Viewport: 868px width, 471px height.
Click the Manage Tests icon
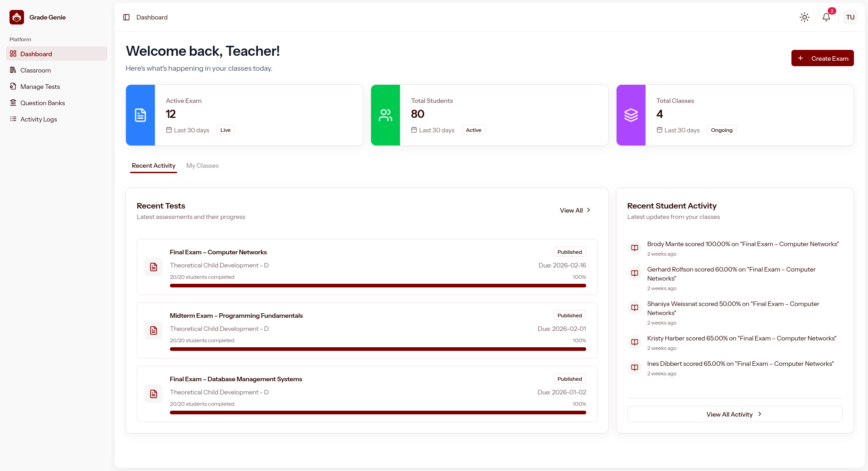[13, 87]
